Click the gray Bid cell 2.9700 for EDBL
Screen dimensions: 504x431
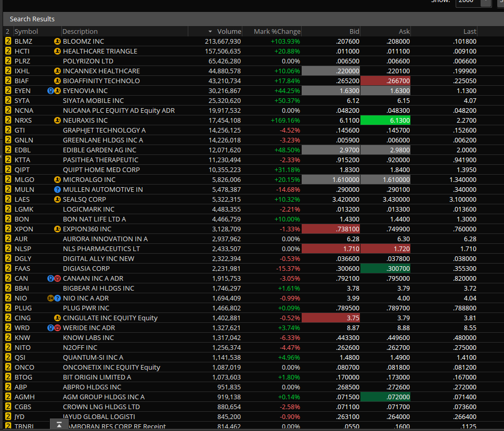tap(331, 150)
